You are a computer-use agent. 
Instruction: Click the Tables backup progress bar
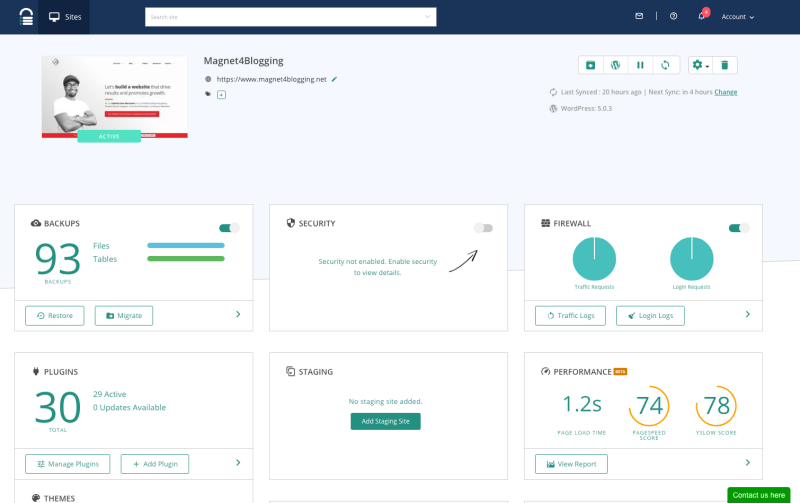click(x=186, y=259)
